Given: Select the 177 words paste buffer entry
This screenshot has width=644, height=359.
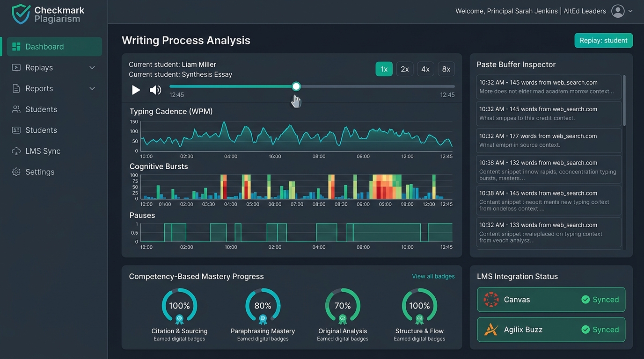Looking at the screenshot, I should pos(549,140).
